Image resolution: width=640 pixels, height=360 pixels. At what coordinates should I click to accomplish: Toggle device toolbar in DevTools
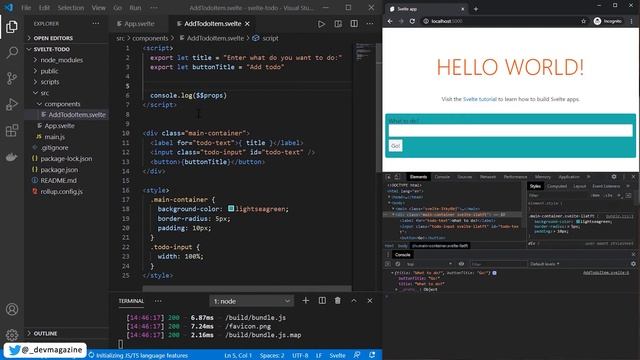point(397,177)
